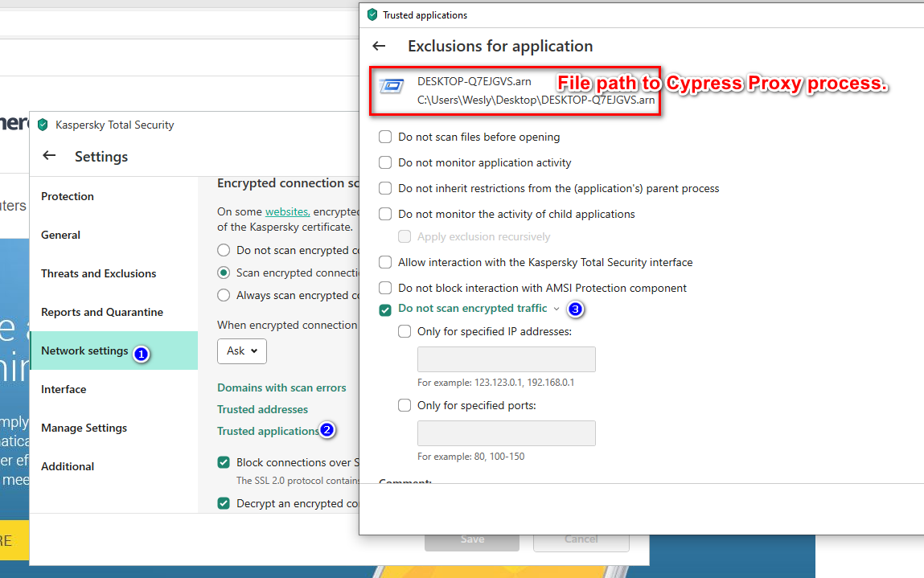Toggle Decrypt an encrypted connection checkbox
The image size is (924, 578).
224,503
